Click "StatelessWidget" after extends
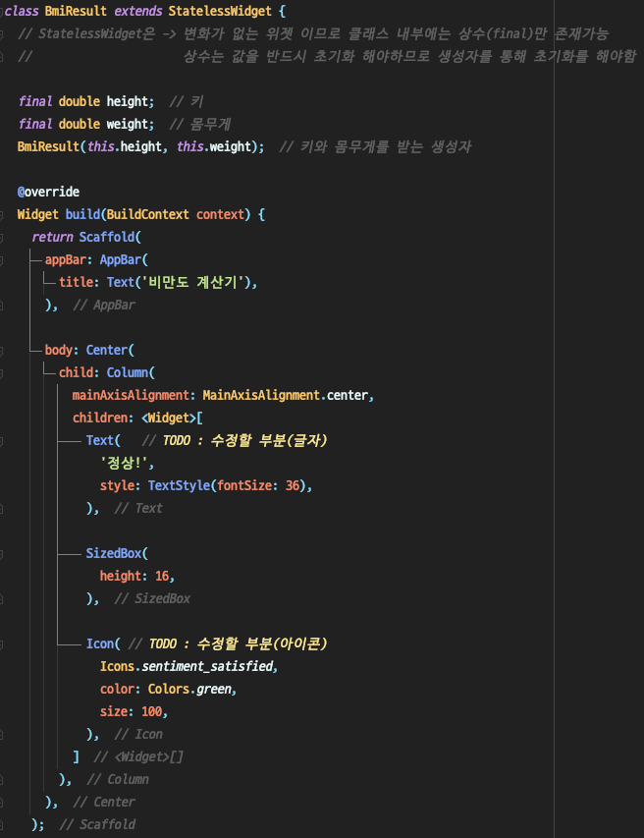 coord(220,11)
